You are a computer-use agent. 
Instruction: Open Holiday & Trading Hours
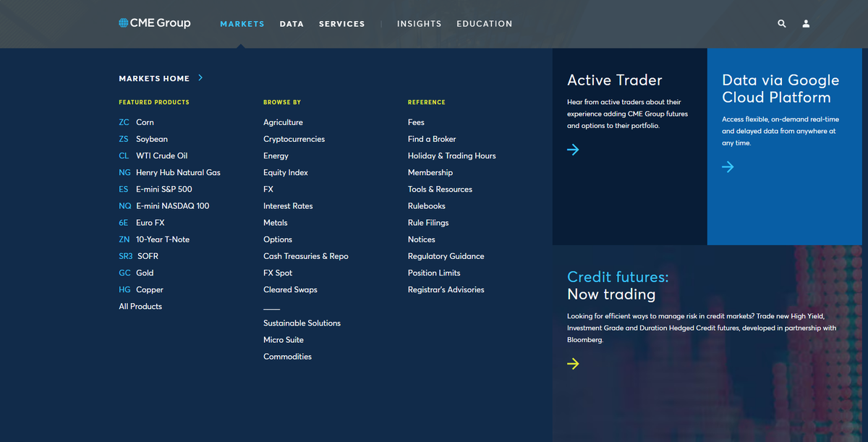coord(452,156)
